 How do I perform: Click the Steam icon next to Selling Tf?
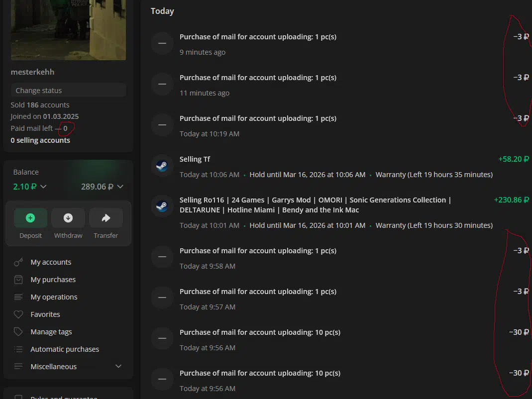tap(162, 166)
